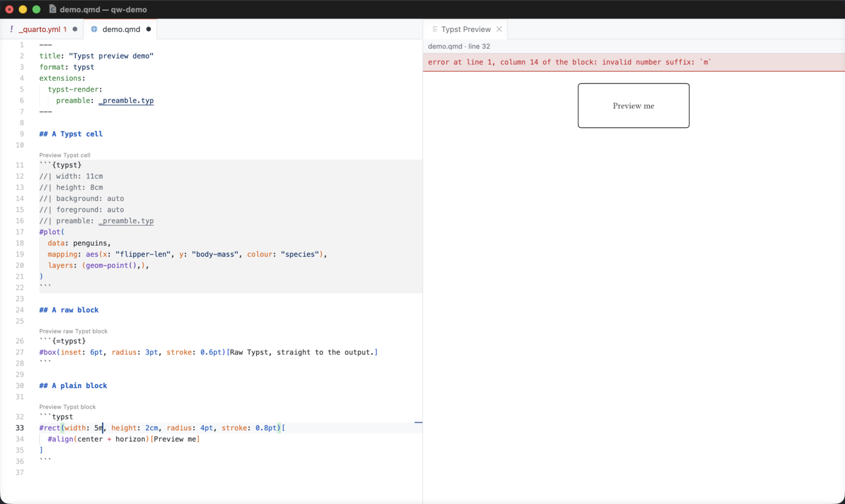Click the "//| foreground: auto" option line
The image size is (845, 504).
[81, 210]
